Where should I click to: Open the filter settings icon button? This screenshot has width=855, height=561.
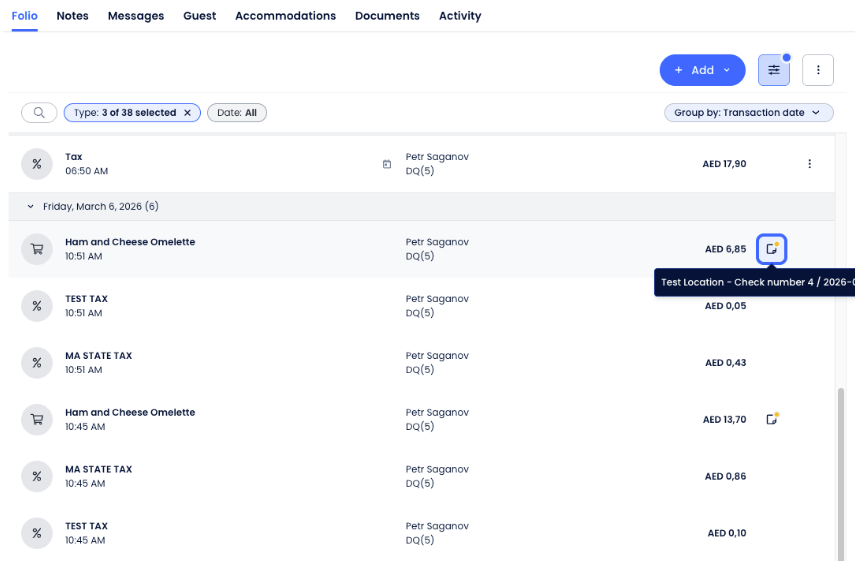pyautogui.click(x=773, y=70)
